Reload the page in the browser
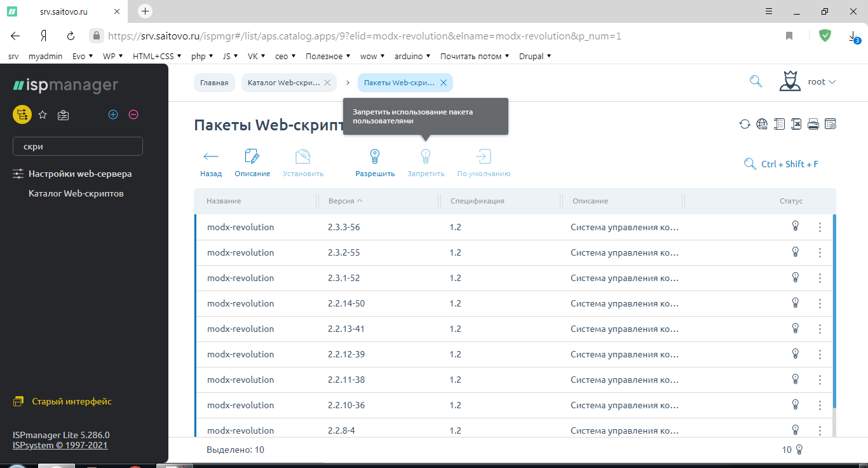The width and height of the screenshot is (868, 468). (71, 36)
